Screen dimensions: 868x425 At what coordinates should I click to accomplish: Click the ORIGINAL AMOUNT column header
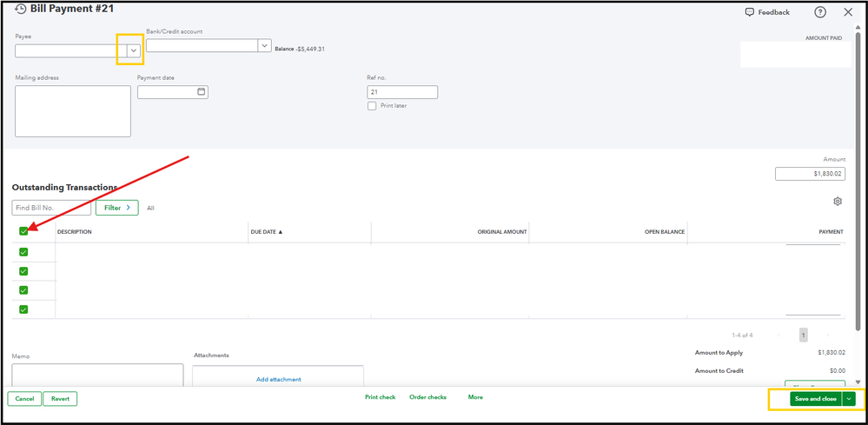click(502, 232)
